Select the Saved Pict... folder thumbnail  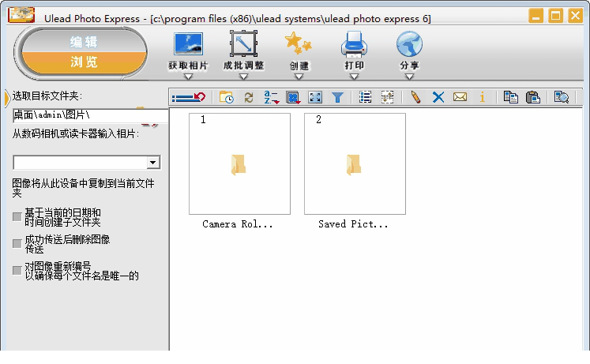[x=355, y=164]
